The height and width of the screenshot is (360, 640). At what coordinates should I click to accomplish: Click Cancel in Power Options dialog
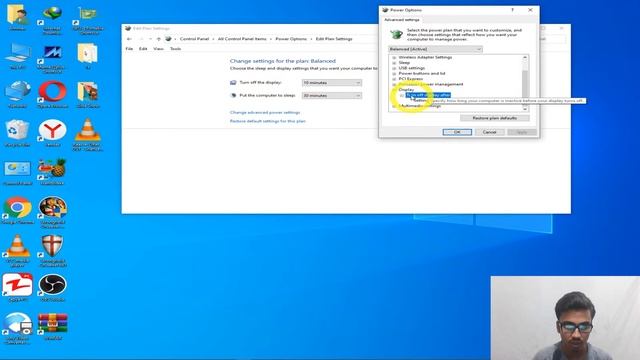click(489, 132)
